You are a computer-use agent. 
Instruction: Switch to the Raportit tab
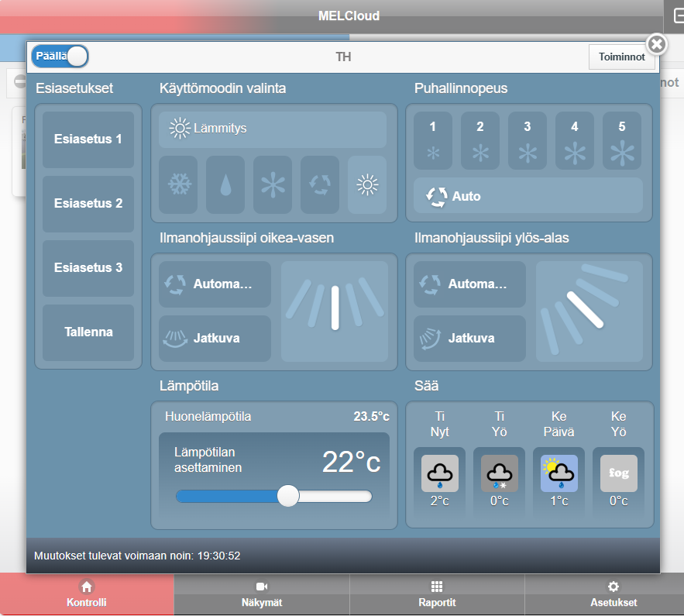tap(437, 594)
